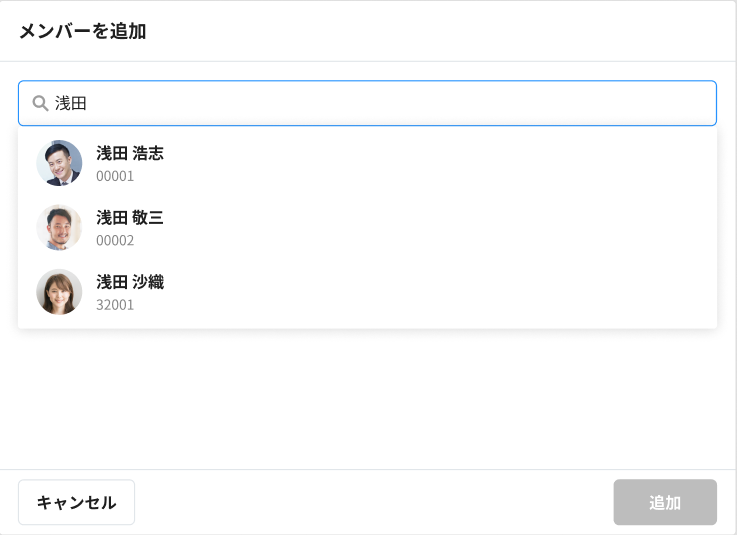Click 浅田 沙織's avatar photo
The image size is (737, 535).
click(59, 292)
